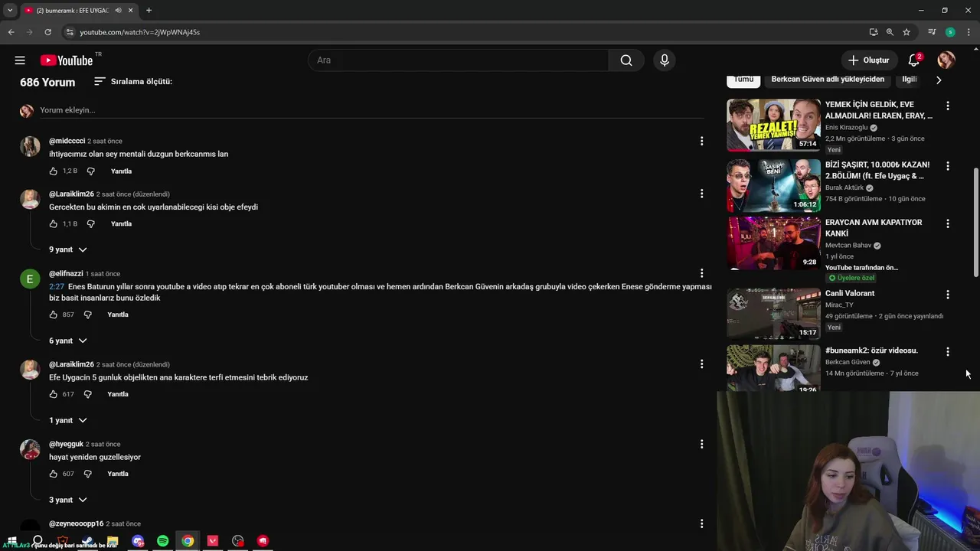Expand the 9 yanıt replies

click(68, 249)
